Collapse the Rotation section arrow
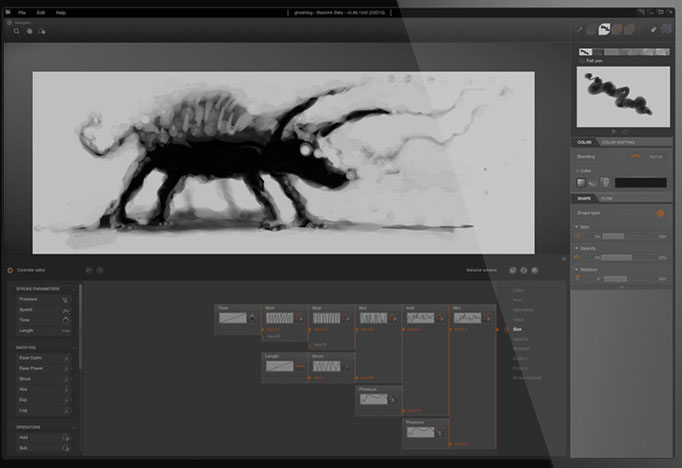This screenshot has height=468, width=682. 577,269
